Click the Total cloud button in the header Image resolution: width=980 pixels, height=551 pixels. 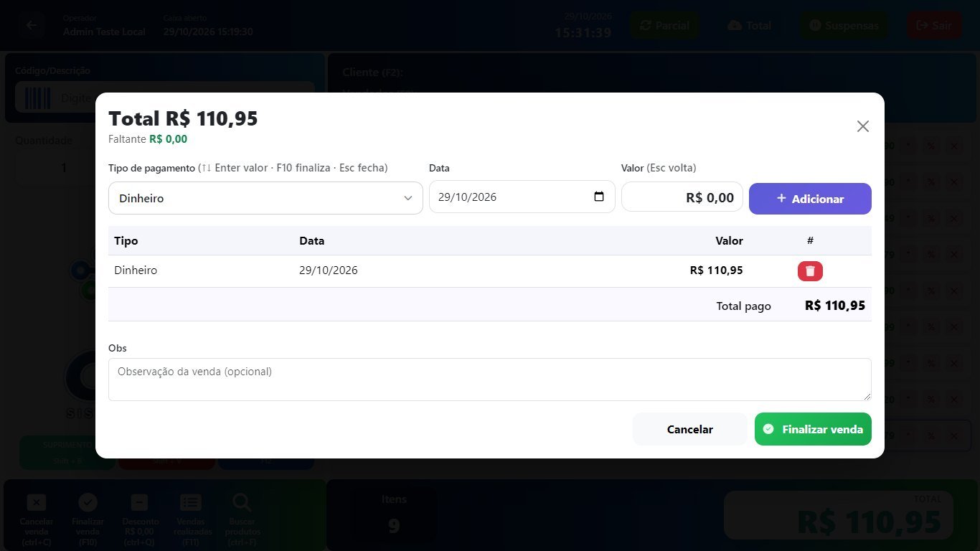tap(749, 25)
